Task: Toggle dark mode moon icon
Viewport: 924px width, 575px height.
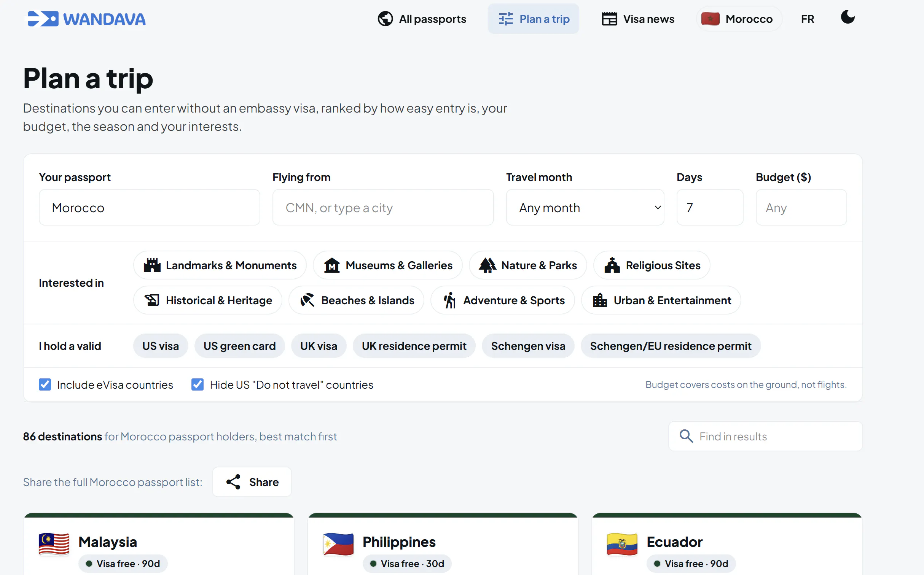Action: click(848, 17)
